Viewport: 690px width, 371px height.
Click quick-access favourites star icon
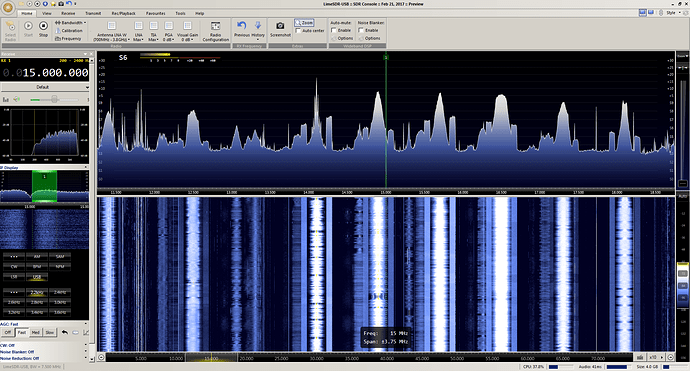pyautogui.click(x=53, y=4)
